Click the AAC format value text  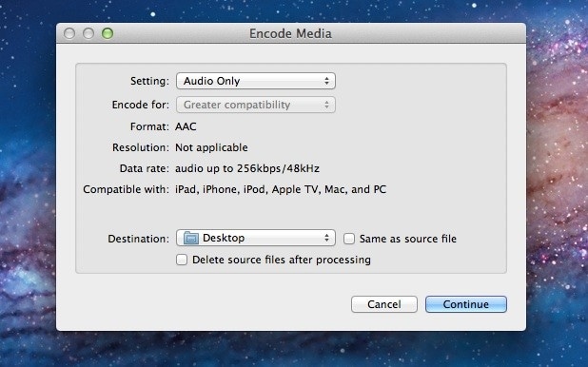point(186,126)
